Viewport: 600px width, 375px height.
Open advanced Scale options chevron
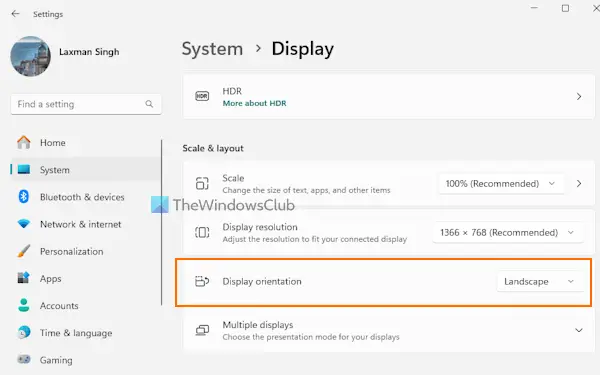point(579,184)
